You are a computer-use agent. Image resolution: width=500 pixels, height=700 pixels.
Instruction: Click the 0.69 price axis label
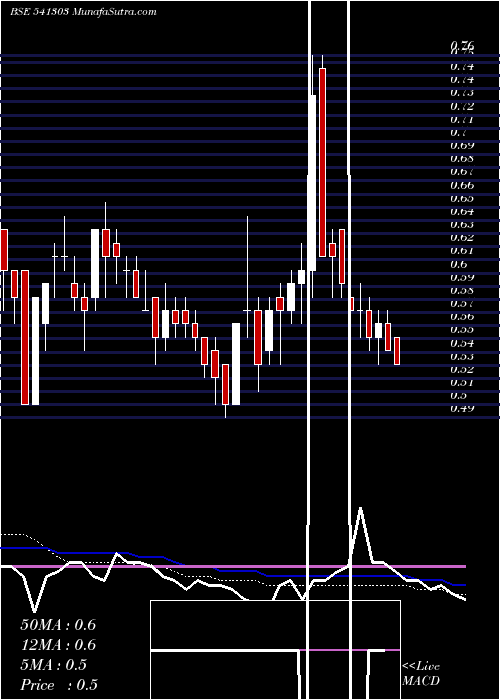(x=462, y=146)
